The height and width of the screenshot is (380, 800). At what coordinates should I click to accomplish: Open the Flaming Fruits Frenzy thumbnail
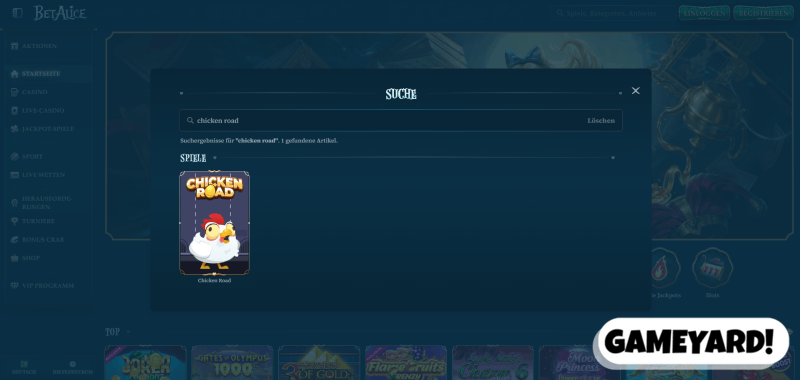pyautogui.click(x=406, y=363)
